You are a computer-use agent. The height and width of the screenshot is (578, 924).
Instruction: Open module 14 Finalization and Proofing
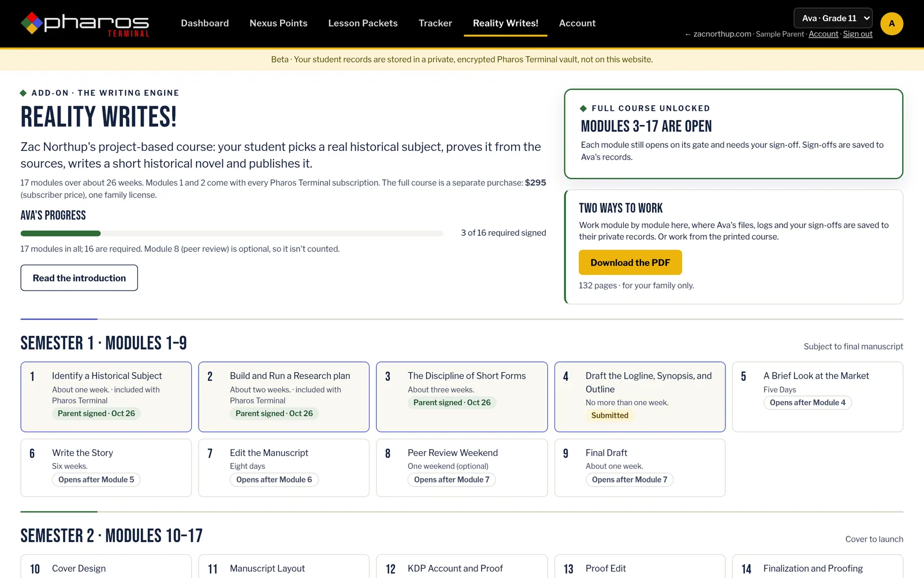click(x=818, y=567)
